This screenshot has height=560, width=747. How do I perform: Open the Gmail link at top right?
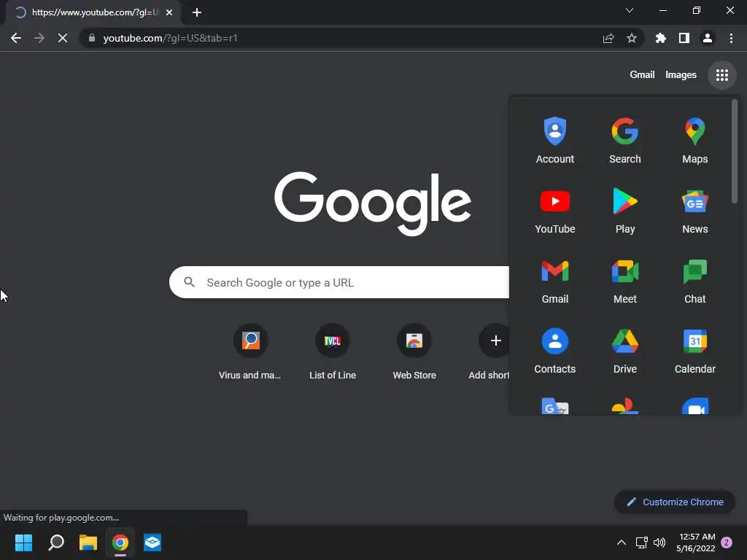pos(642,75)
